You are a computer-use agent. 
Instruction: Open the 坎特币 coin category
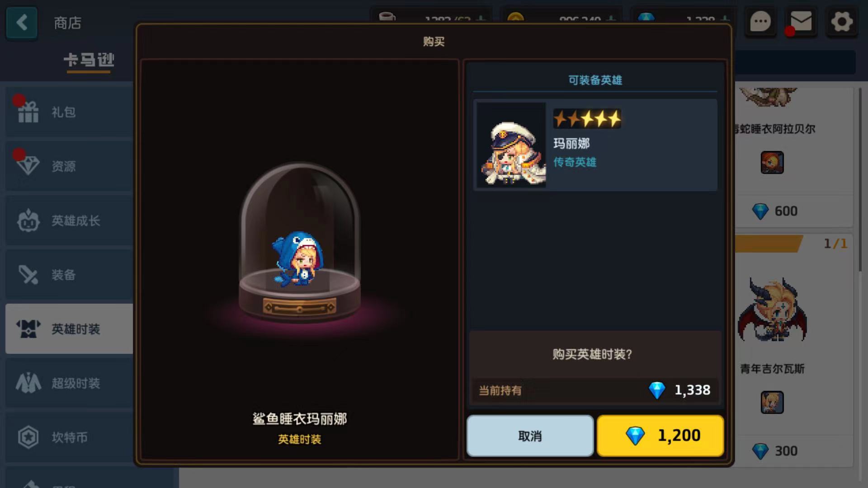pos(69,437)
